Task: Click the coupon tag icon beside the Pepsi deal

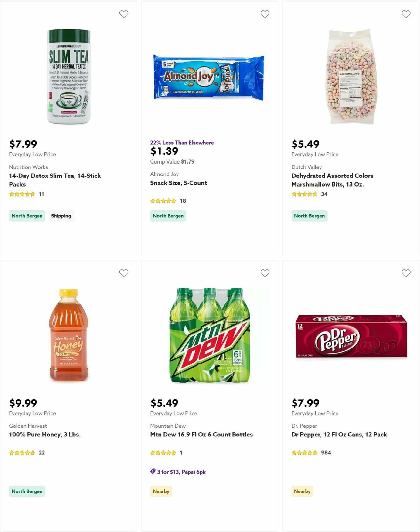Action: click(152, 472)
